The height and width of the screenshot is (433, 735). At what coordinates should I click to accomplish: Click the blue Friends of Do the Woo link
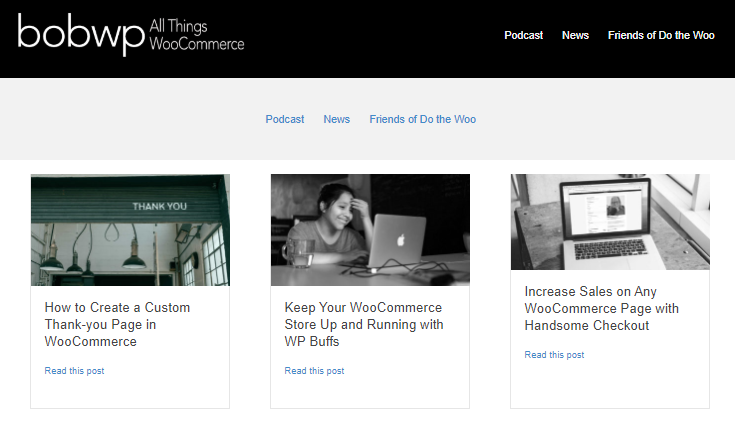(x=422, y=119)
